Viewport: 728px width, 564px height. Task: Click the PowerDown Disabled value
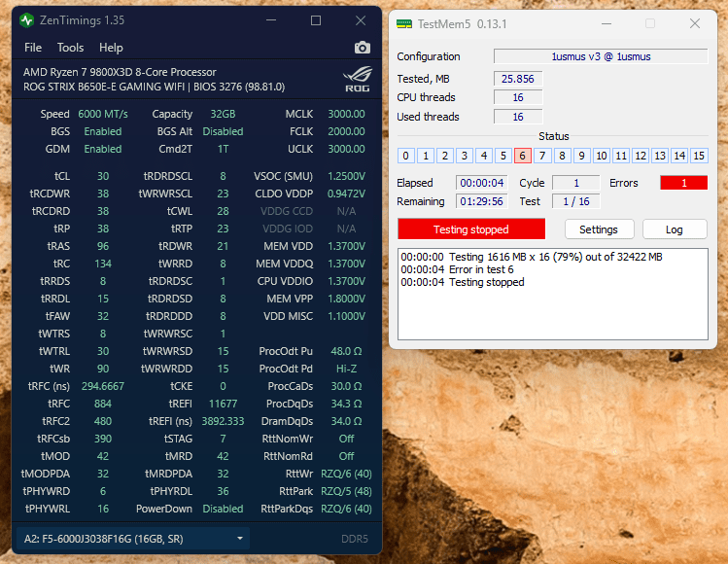pos(223,509)
